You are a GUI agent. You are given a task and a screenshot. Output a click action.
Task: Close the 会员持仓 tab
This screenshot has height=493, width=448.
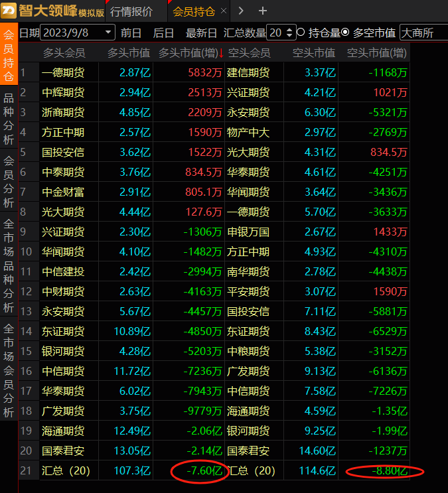(x=224, y=11)
